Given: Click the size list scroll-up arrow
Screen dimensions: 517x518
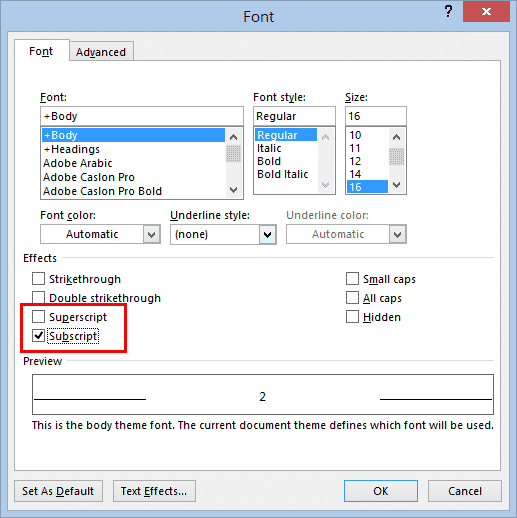Looking at the screenshot, I should point(396,137).
